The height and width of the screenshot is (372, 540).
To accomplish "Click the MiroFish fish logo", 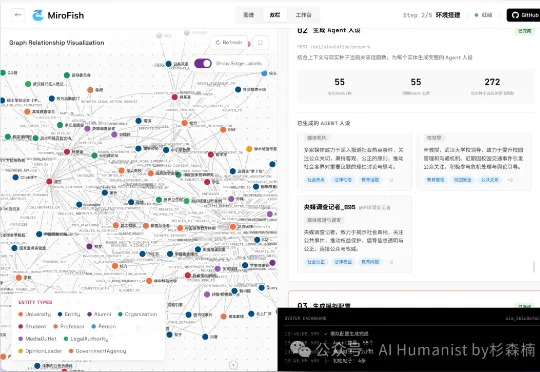I will click(x=38, y=15).
